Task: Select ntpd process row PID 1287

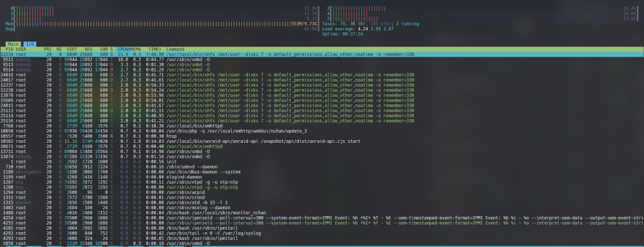Action: point(322,183)
